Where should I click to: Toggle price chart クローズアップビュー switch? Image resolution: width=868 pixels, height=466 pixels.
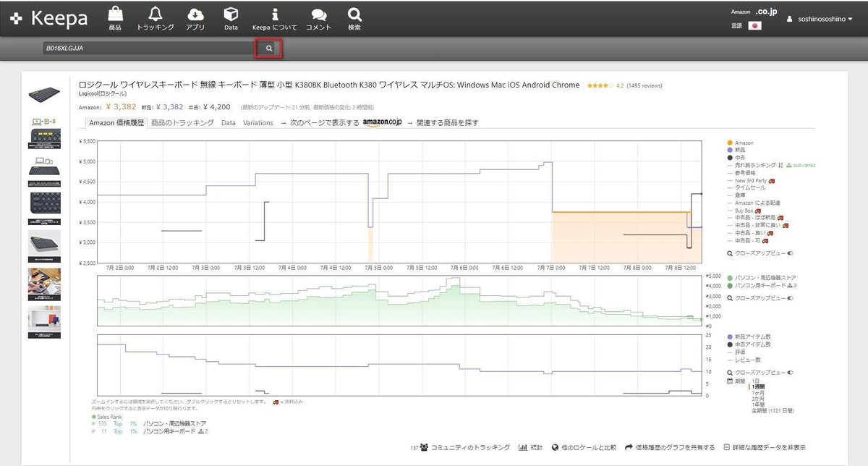coord(791,254)
